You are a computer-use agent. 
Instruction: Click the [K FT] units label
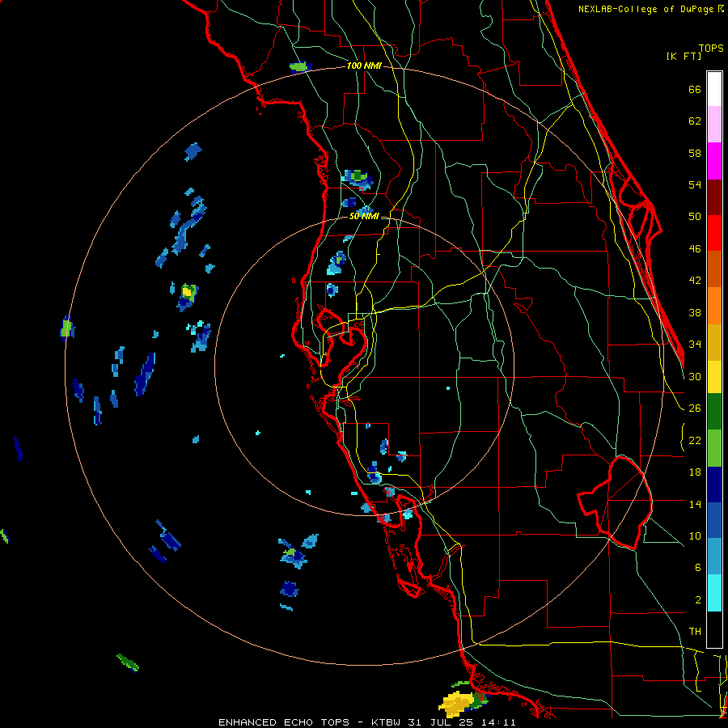(x=684, y=56)
